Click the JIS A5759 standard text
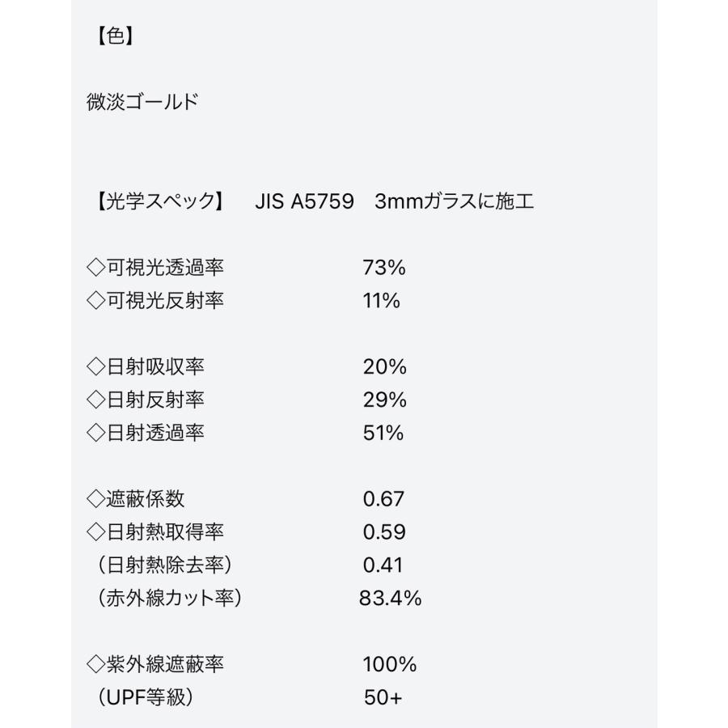 click(304, 201)
